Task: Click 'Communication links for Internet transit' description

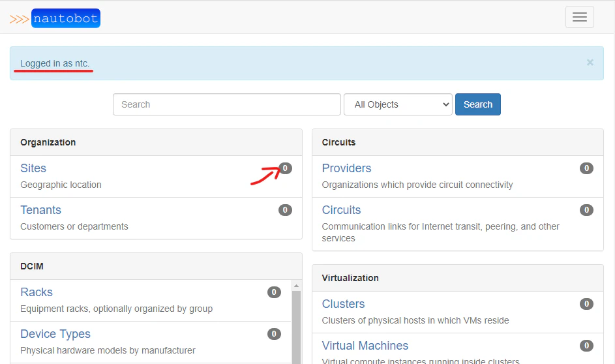Action: [x=441, y=232]
